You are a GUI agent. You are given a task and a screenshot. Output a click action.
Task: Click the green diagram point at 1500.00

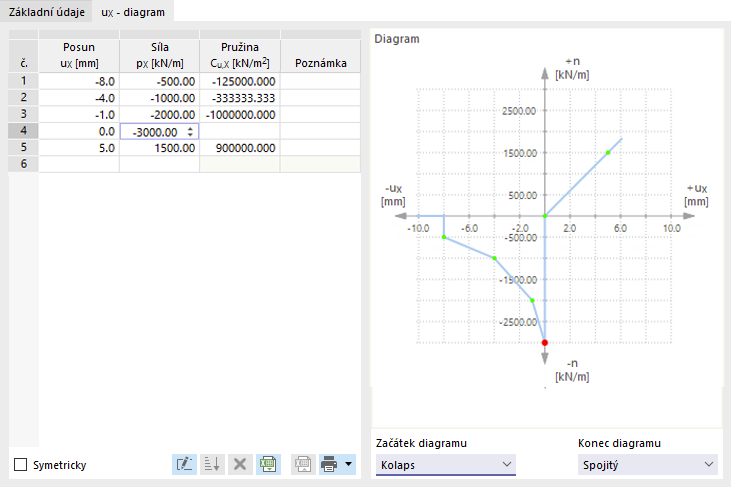[608, 152]
